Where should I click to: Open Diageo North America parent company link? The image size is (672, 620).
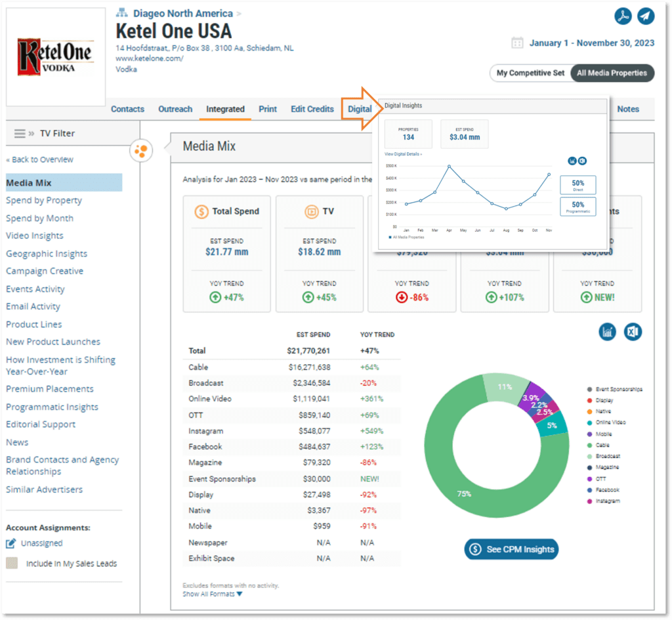(x=183, y=13)
